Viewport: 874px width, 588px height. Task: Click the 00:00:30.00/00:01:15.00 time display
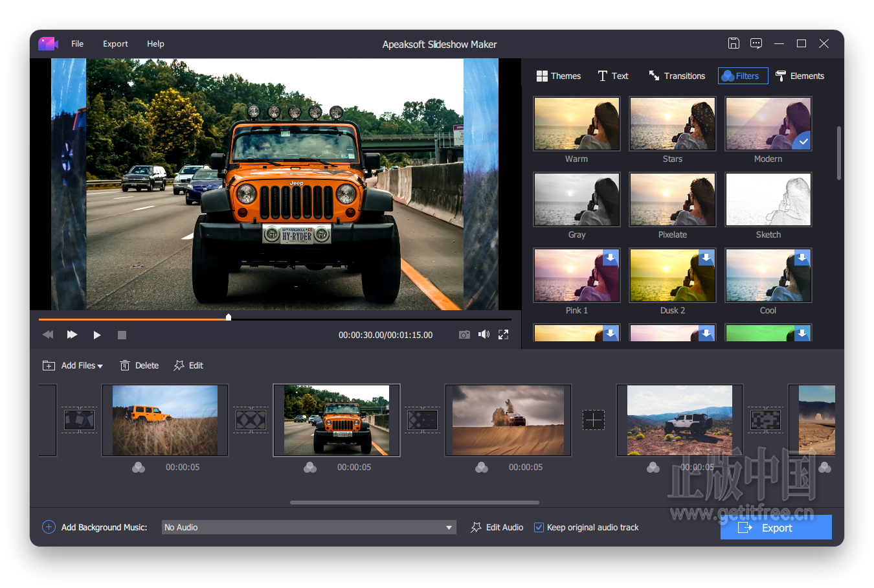385,335
